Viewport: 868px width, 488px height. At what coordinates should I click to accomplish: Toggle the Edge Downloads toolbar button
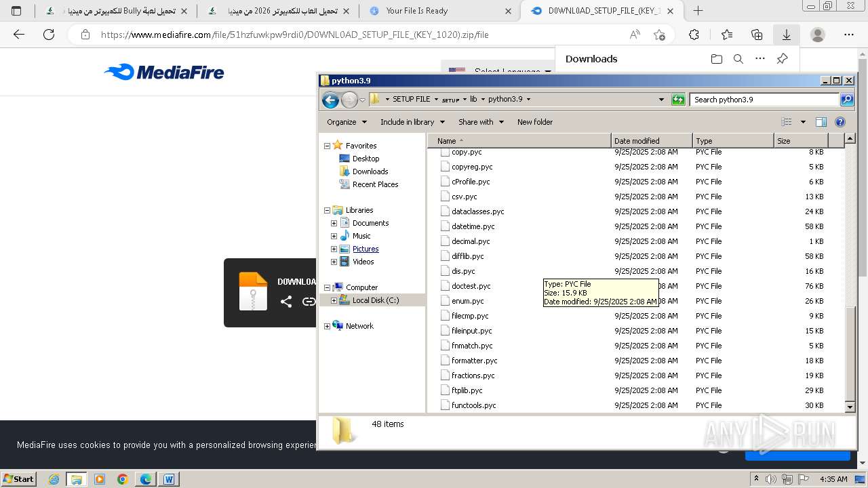pyautogui.click(x=787, y=35)
